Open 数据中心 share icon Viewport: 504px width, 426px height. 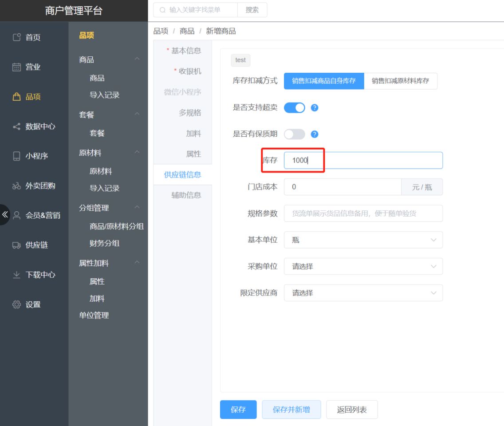[17, 126]
